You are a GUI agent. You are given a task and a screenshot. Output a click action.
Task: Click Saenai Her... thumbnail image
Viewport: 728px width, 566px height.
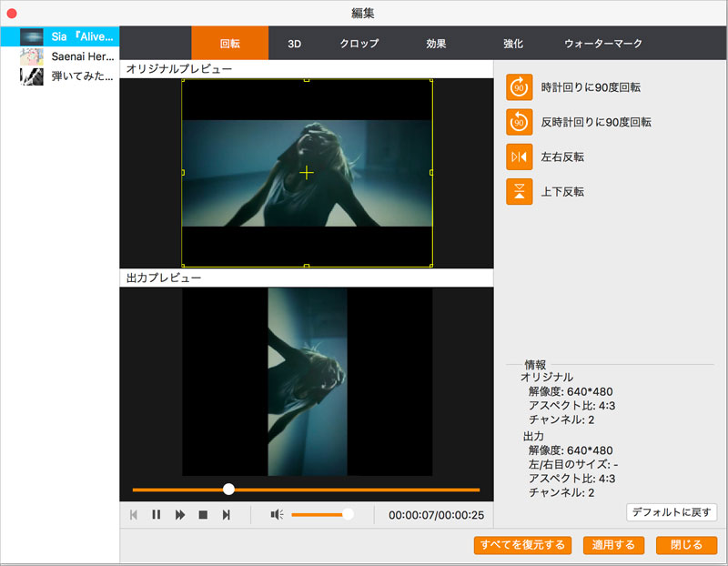(x=32, y=56)
